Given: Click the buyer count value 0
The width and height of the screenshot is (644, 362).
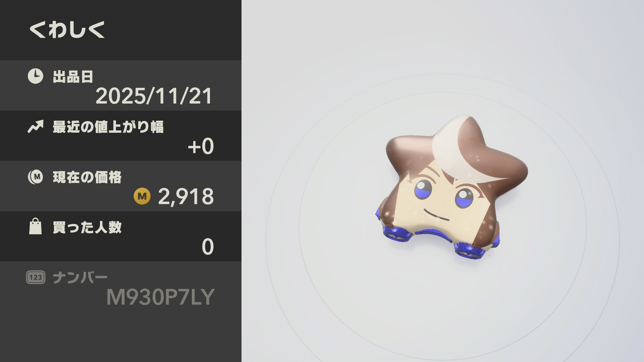Looking at the screenshot, I should (208, 247).
